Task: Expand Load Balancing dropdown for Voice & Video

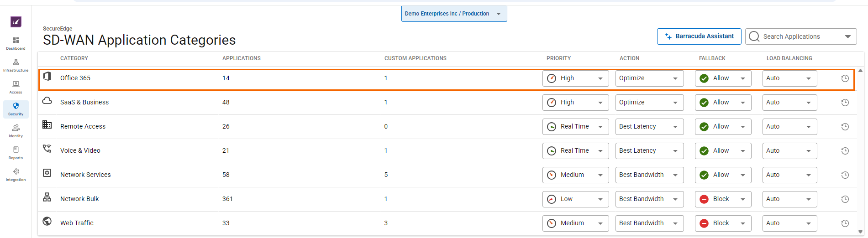Action: 789,151
